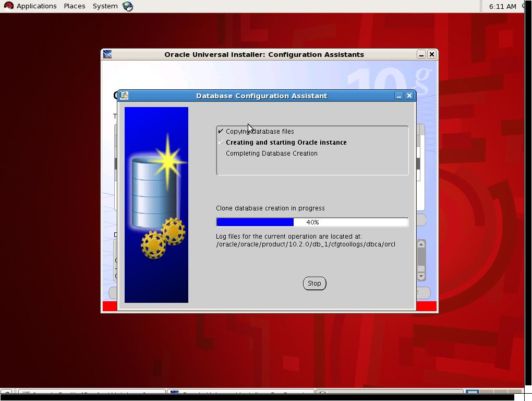Open the Places menu
532x401 pixels.
[x=74, y=6]
